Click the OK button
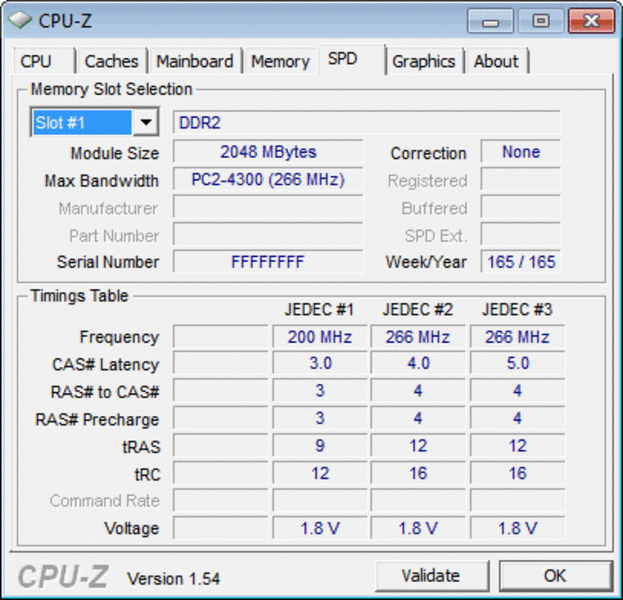623x600 pixels. coord(555,575)
